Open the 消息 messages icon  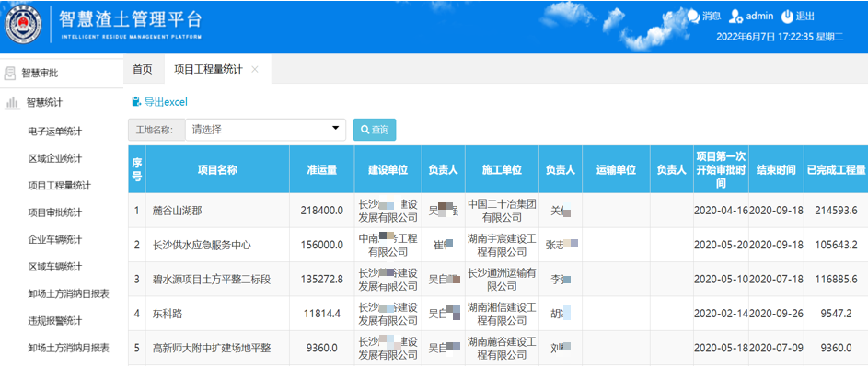694,17
